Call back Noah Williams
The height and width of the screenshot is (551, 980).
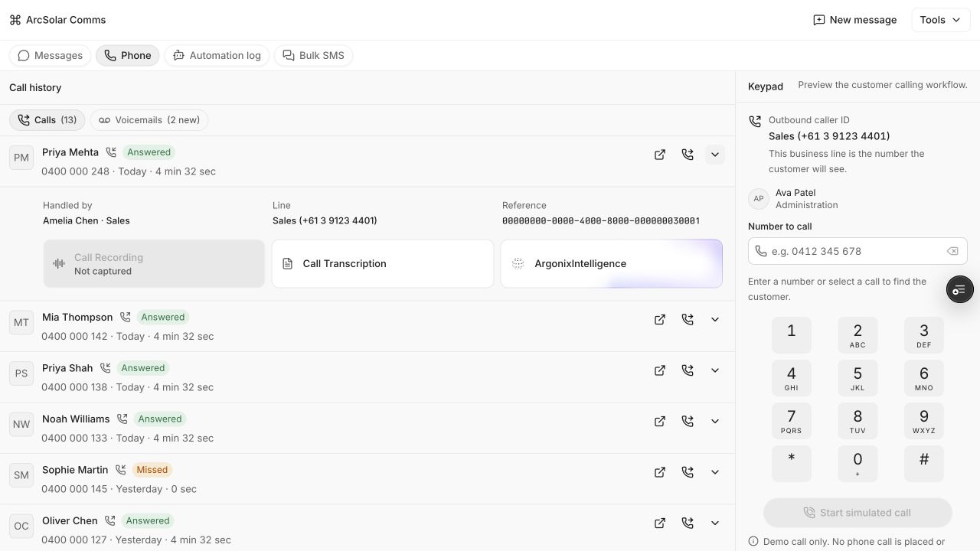coord(688,422)
